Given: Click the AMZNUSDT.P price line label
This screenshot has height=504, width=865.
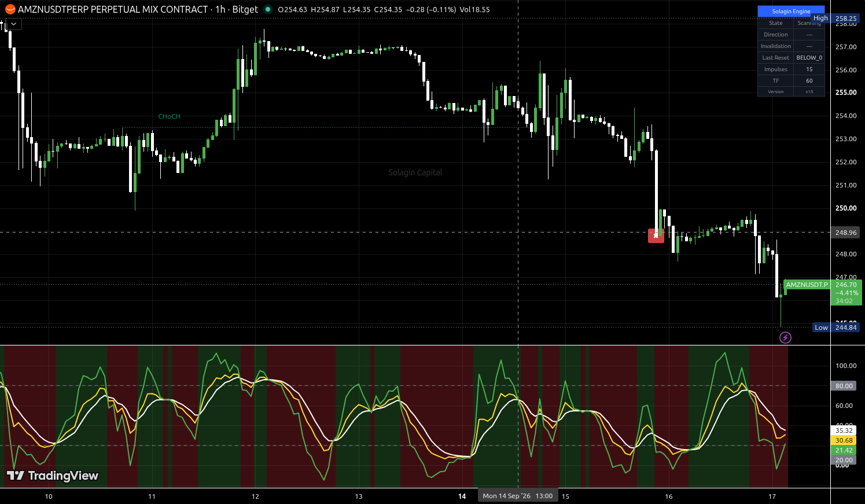Looking at the screenshot, I should pyautogui.click(x=807, y=285).
